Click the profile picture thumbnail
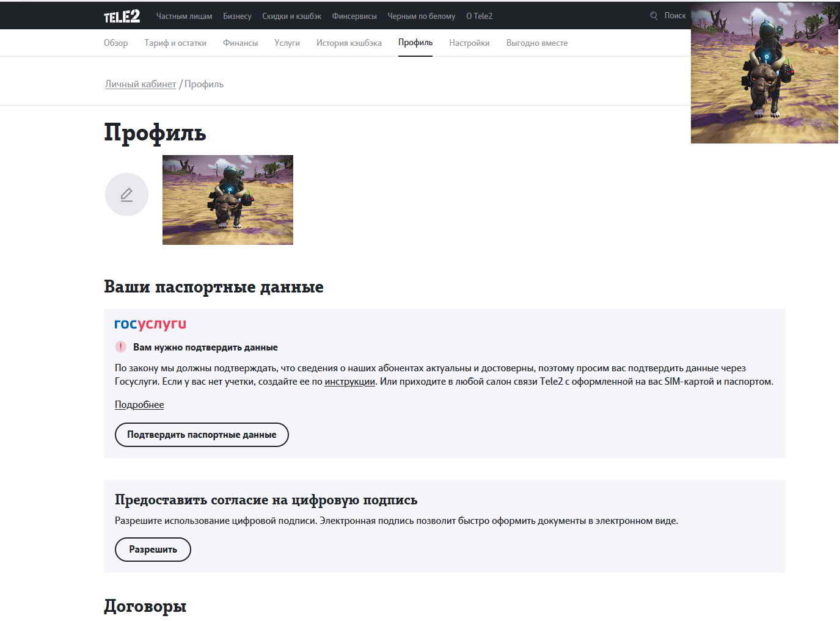This screenshot has width=840, height=621. tap(228, 200)
